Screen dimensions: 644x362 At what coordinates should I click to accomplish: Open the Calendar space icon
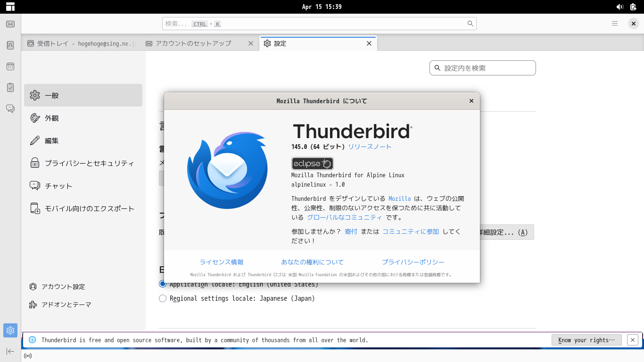(10, 66)
